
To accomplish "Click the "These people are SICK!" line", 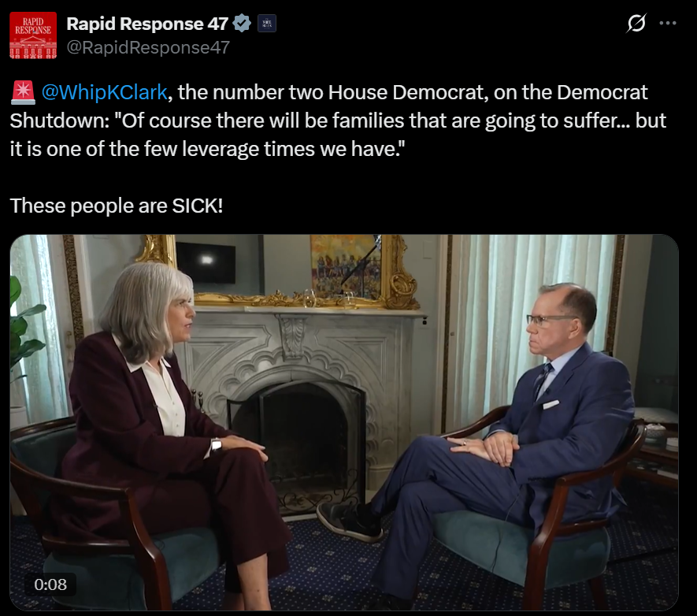I will click(x=117, y=206).
